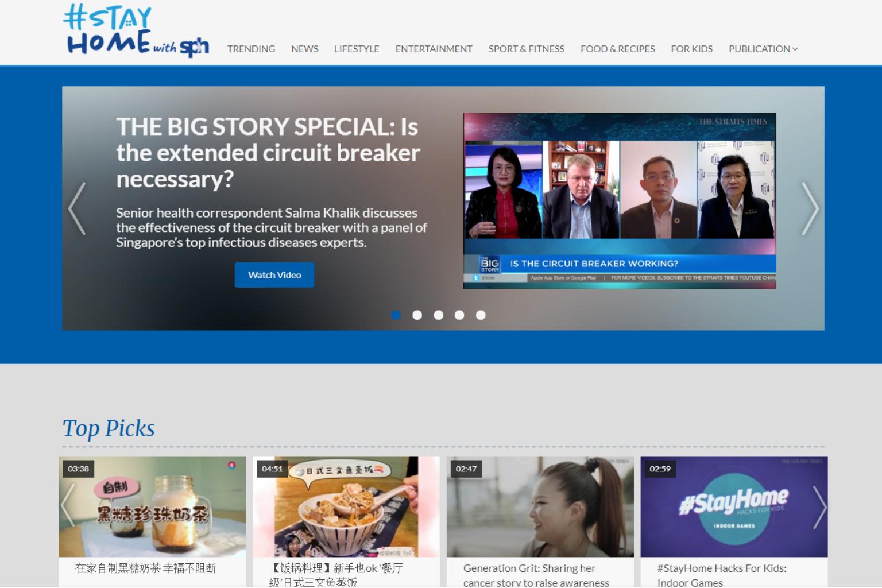Select the second carousel indicator dot
The image size is (882, 588).
417,315
